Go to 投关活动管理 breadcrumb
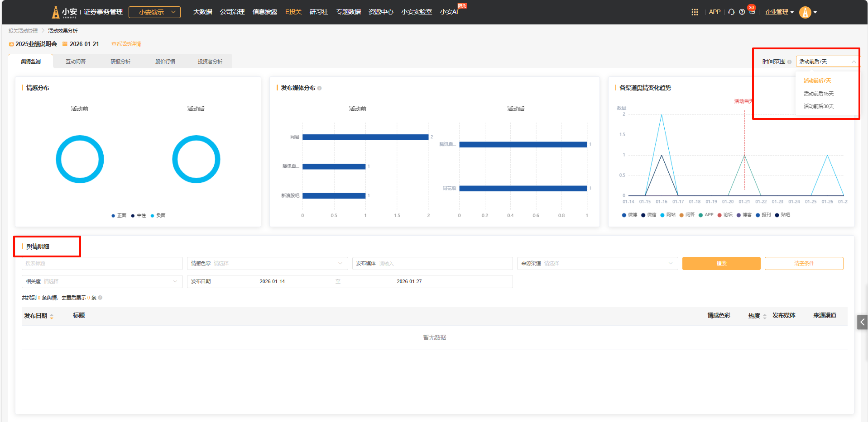 (23, 31)
